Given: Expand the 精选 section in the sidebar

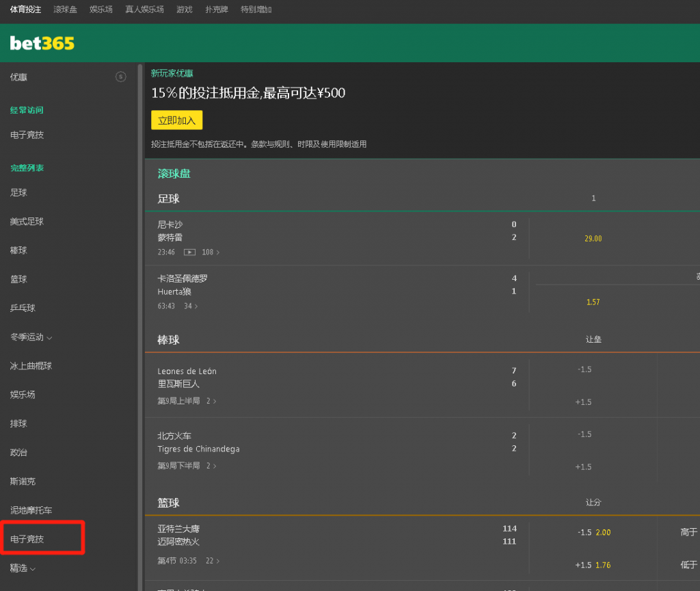Looking at the screenshot, I should coord(23,568).
